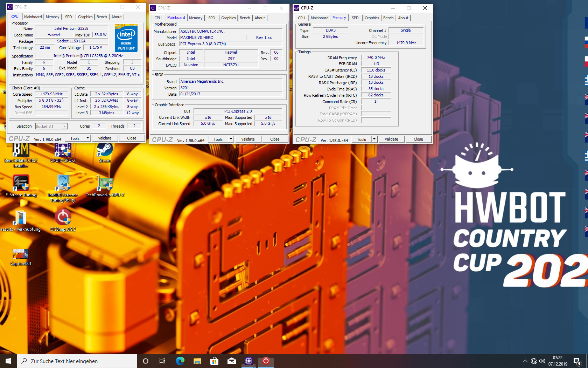Click BIOS date 01/24/2017 field
Viewport: 588px width, 368px height.
pyautogui.click(x=231, y=94)
